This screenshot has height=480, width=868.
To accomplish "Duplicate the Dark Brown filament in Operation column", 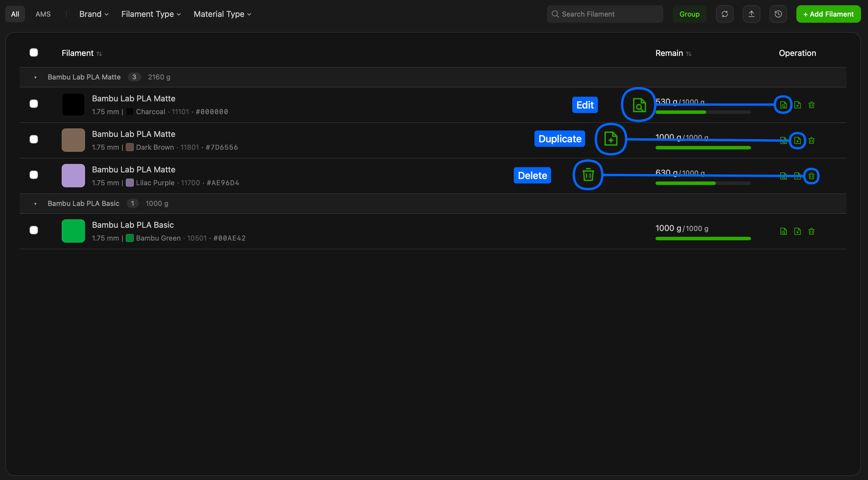I will tap(797, 140).
